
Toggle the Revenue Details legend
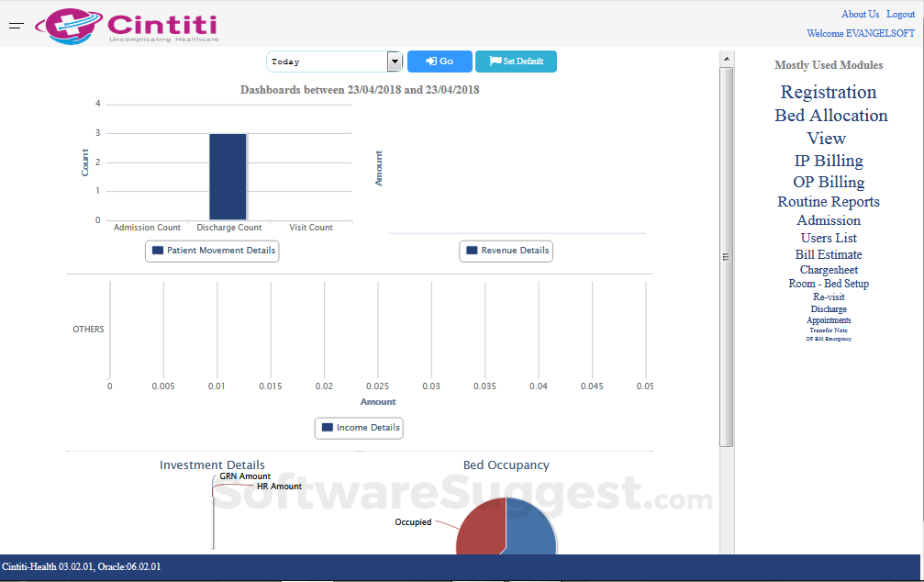pyautogui.click(x=506, y=250)
